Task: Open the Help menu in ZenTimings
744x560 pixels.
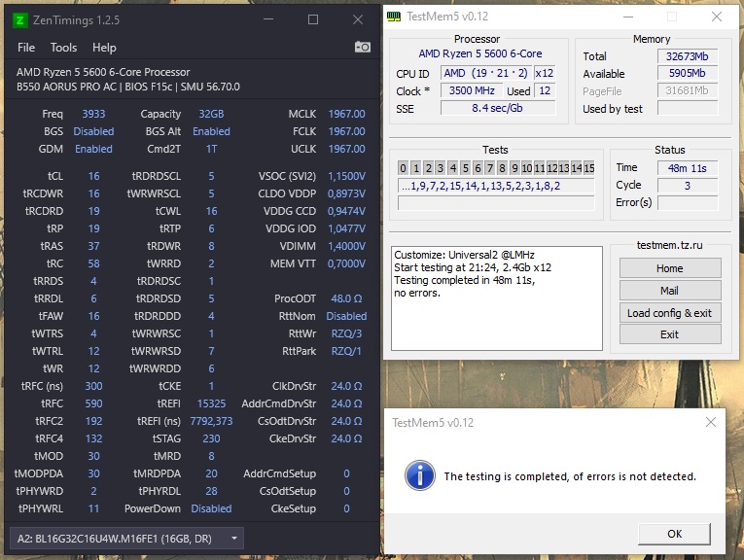Action: pyautogui.click(x=104, y=48)
